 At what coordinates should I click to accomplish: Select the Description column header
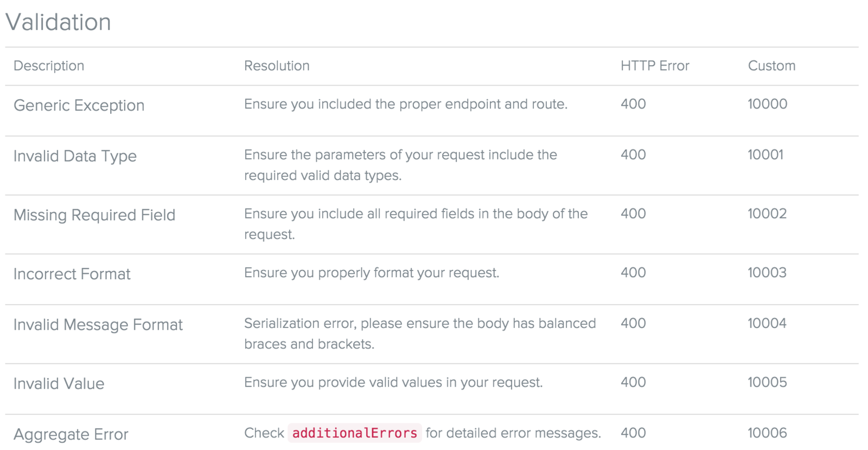tap(49, 66)
